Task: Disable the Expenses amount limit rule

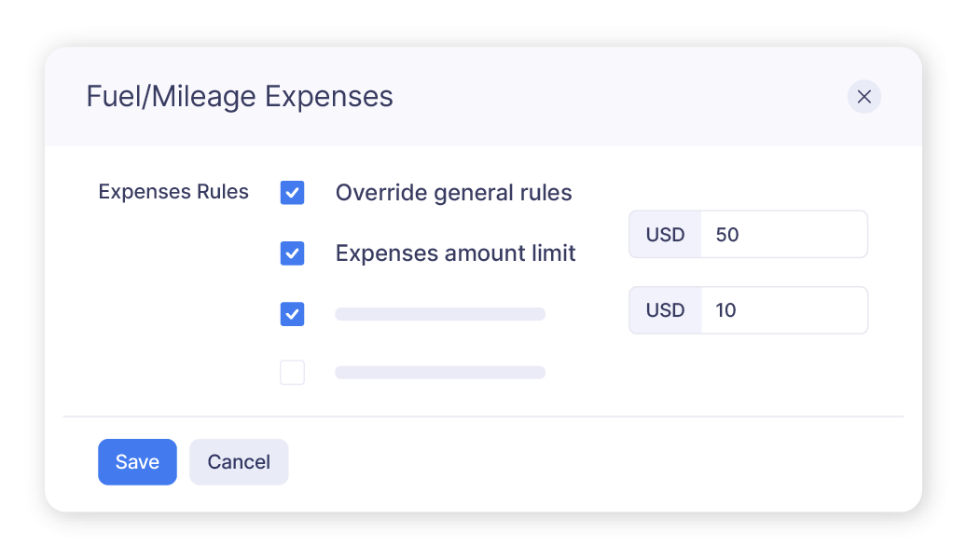Action: [292, 253]
